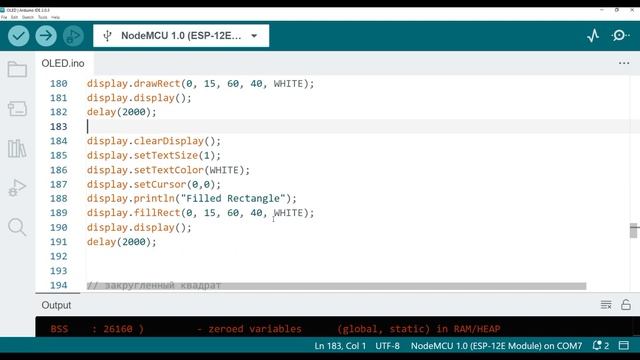This screenshot has height=360, width=640.
Task: Open the Serial Monitor
Action: 620,36
